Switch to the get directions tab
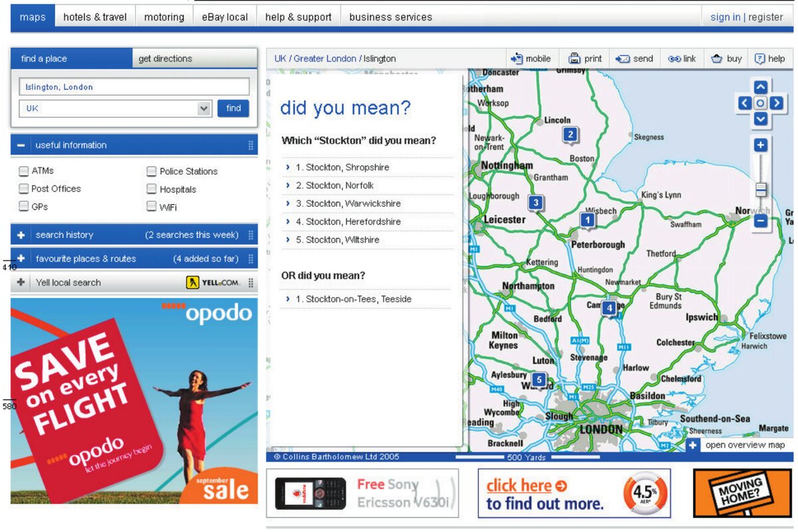This screenshot has height=532, width=798. (x=194, y=59)
